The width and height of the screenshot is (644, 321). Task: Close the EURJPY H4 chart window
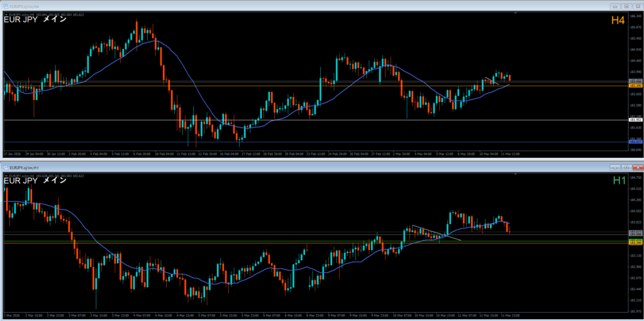coord(637,6)
